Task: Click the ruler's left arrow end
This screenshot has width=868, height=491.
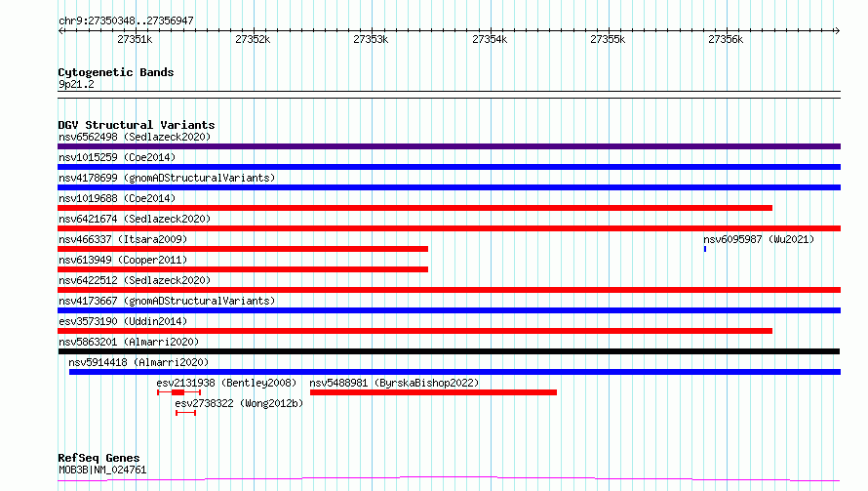Action: coord(60,30)
